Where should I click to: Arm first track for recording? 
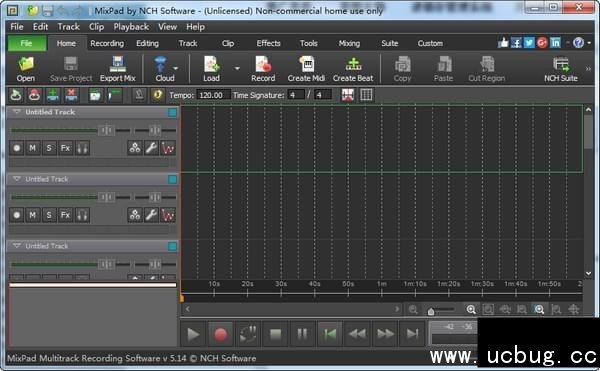[x=16, y=148]
